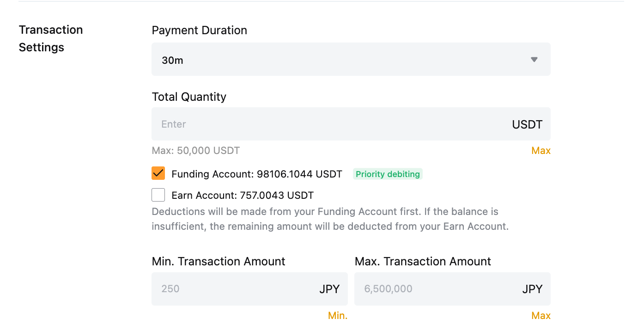Focus the Min. Transaction Amount field

tap(231, 289)
